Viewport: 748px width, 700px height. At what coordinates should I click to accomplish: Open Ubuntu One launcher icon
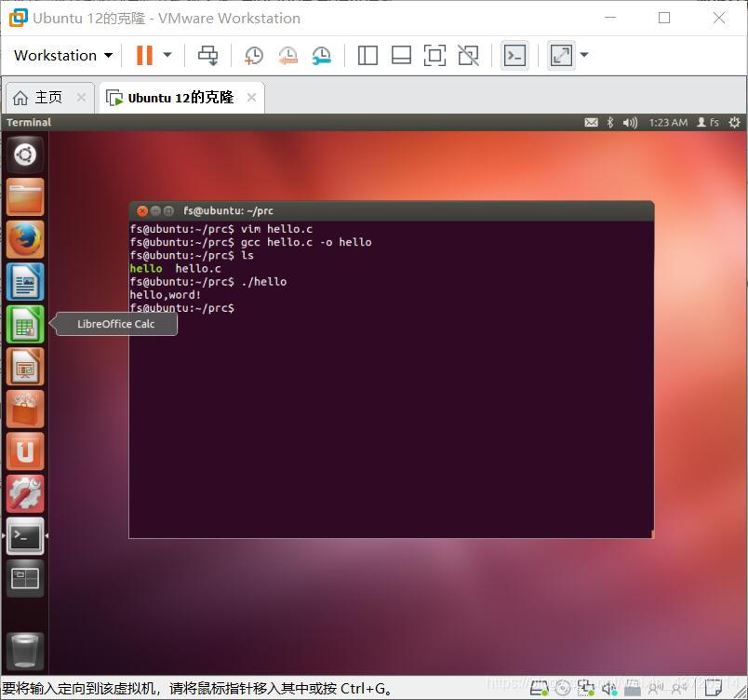(25, 451)
